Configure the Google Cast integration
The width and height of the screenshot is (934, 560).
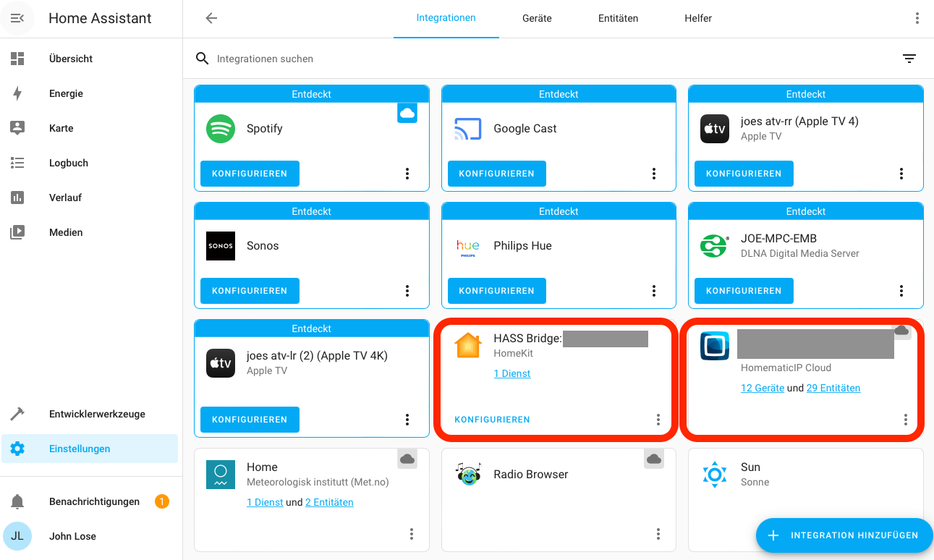(x=496, y=174)
